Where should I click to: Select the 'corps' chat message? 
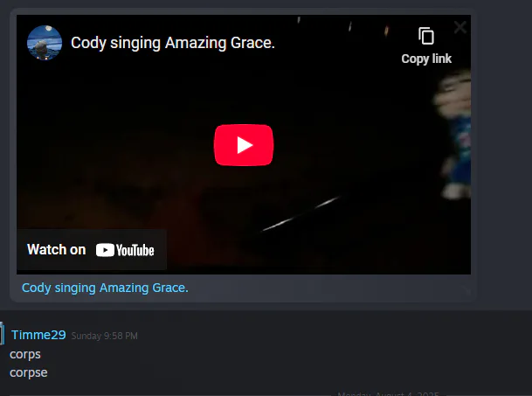[x=25, y=354]
